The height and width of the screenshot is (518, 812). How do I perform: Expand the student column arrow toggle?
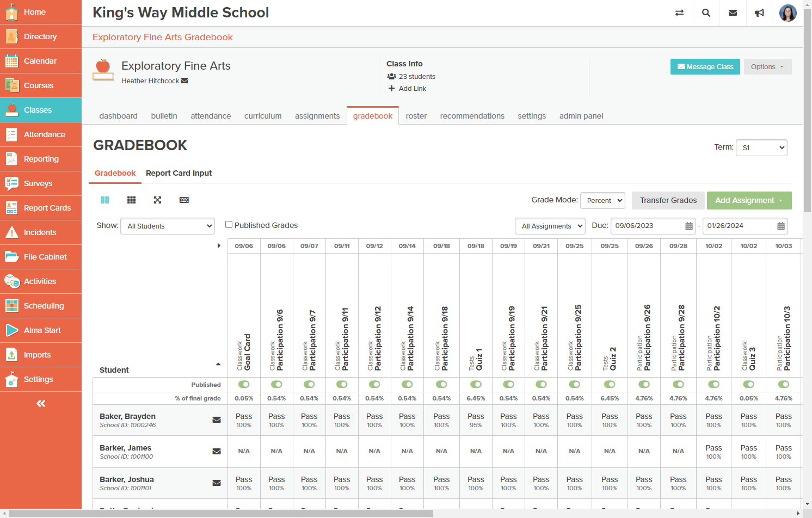tap(219, 246)
